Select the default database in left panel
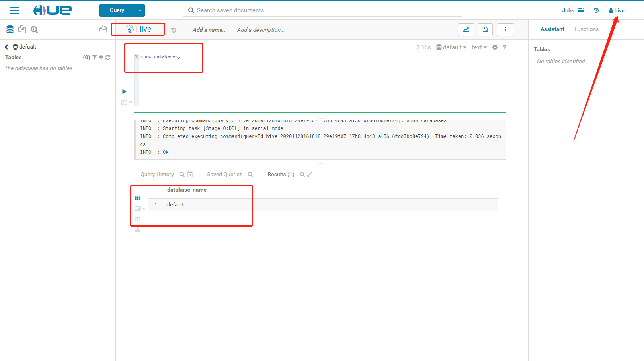The image size is (644, 361). pos(25,47)
